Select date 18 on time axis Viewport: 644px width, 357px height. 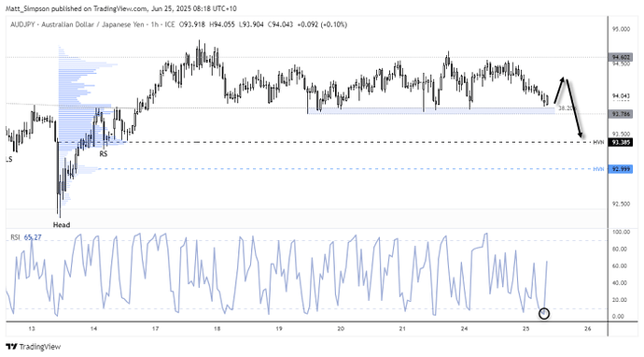(217, 329)
